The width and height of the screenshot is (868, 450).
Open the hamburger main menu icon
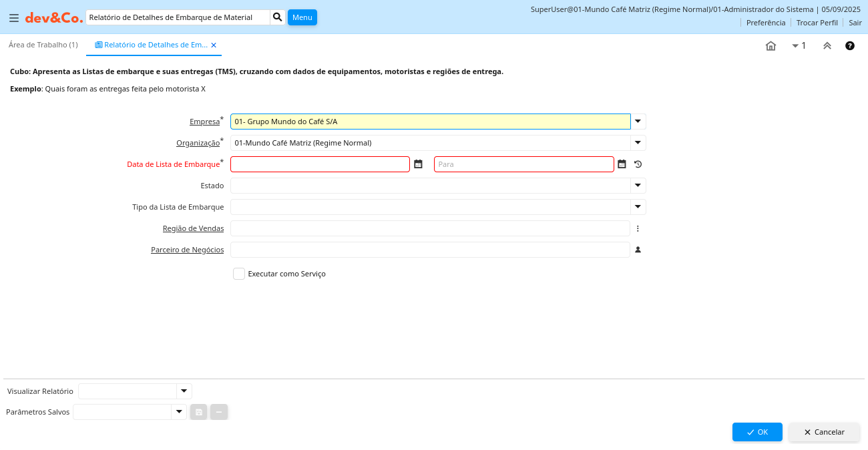point(14,18)
